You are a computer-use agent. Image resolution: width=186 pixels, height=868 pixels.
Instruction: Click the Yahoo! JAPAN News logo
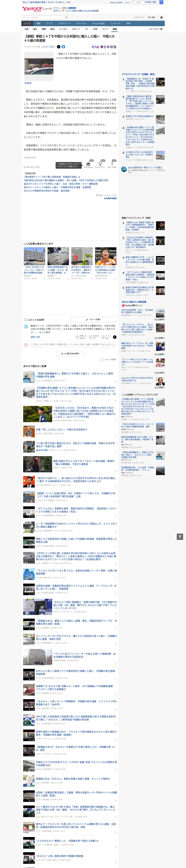(x=37, y=9)
